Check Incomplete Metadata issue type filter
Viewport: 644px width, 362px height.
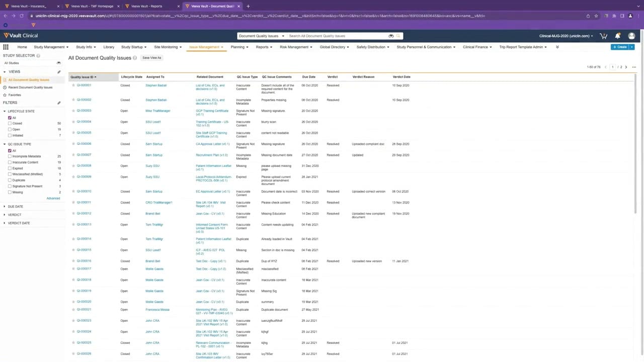[10, 156]
